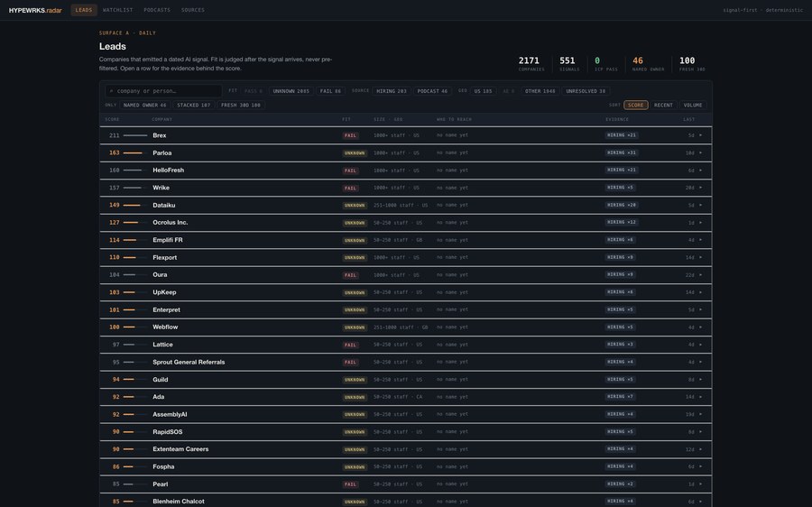Click HIRING ×20 evidence on Dataiku row
Viewport: 812px width, 507px height.
pyautogui.click(x=622, y=205)
